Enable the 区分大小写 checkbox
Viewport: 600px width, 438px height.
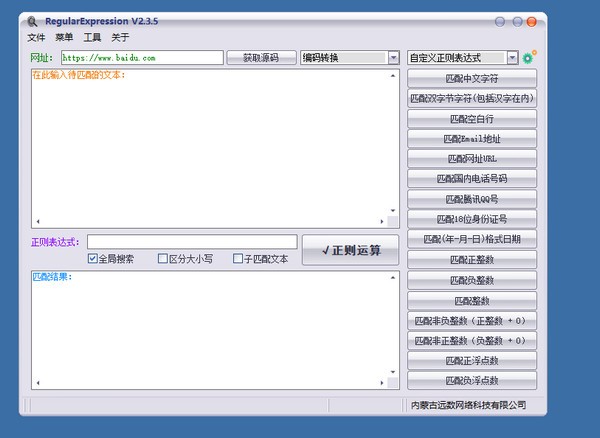click(x=163, y=259)
